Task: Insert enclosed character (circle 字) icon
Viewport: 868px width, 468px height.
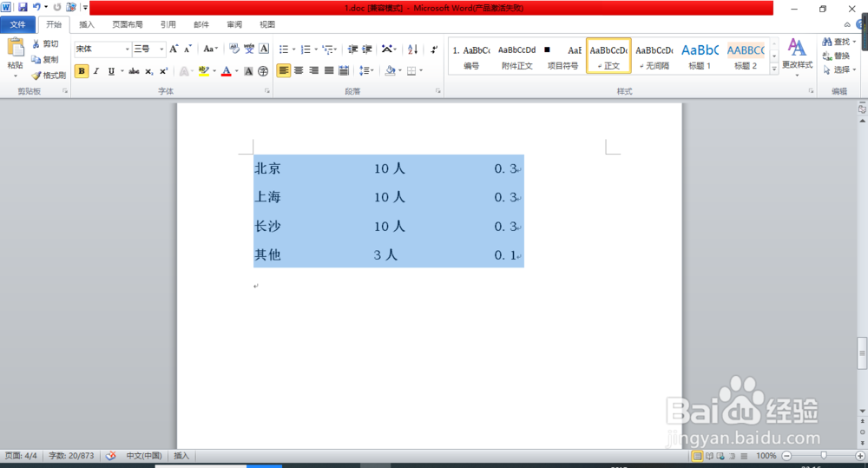Action: point(263,71)
